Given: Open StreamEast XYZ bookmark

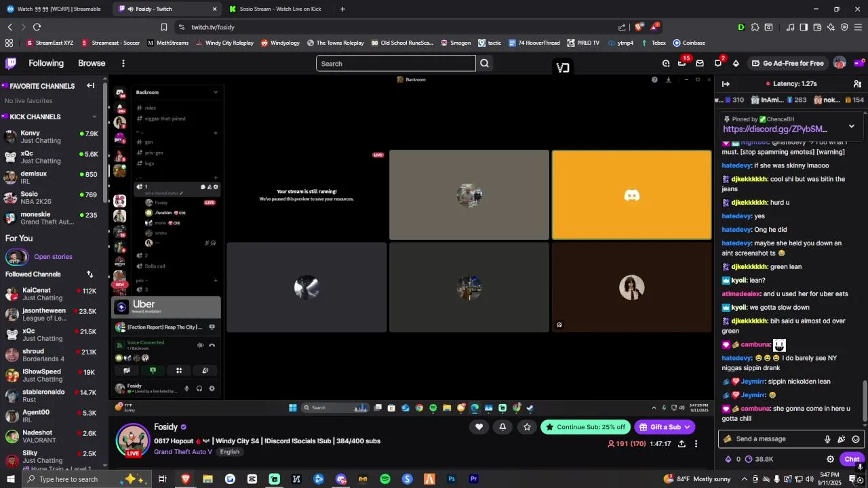Looking at the screenshot, I should tap(50, 43).
